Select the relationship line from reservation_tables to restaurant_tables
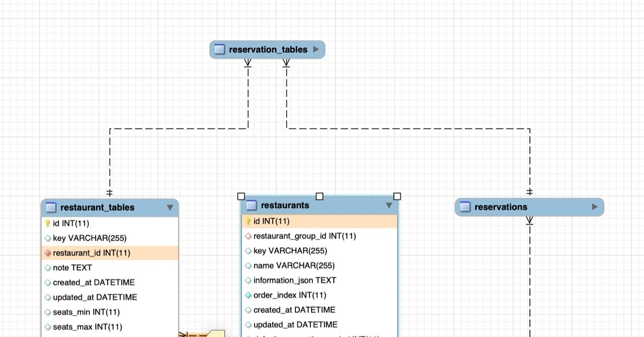 pos(179,129)
